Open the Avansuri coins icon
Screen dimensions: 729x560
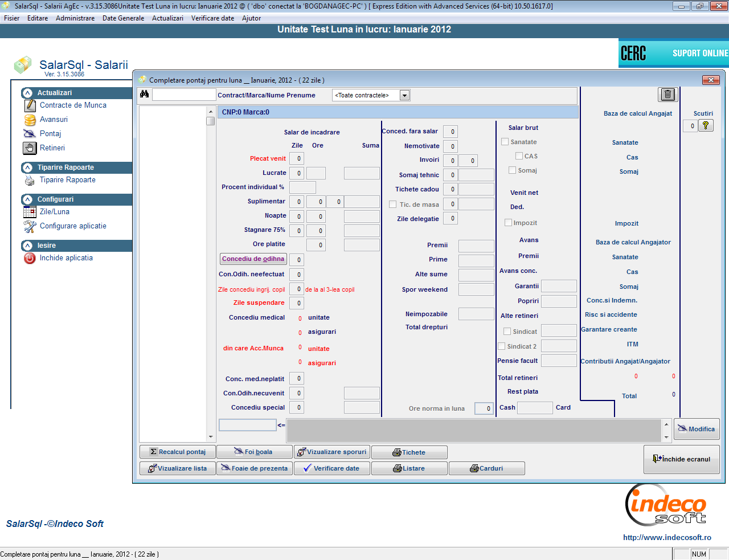[x=30, y=120]
